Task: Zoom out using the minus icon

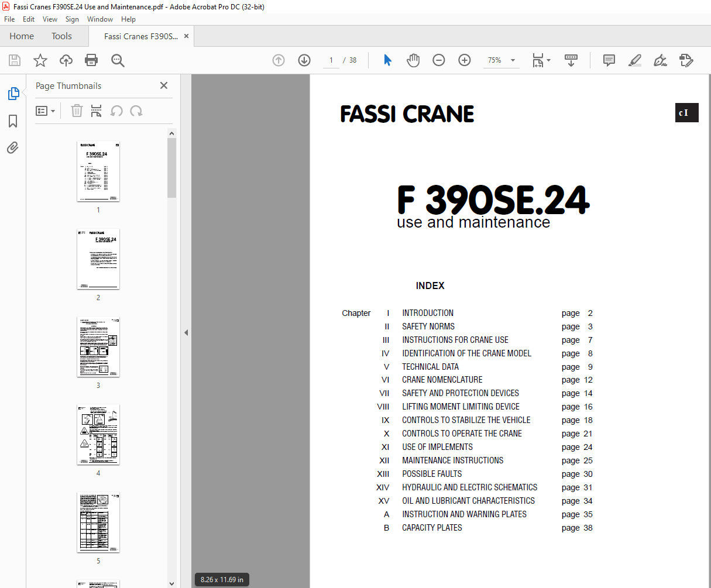Action: [439, 60]
